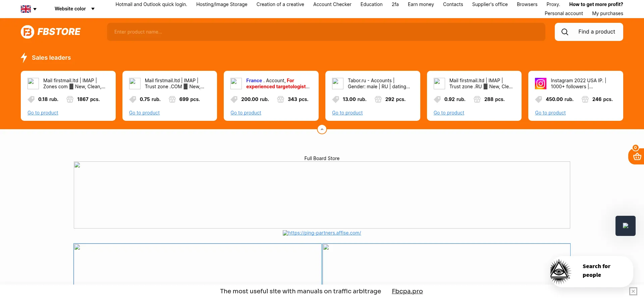Focus the Enter product name search field
The height and width of the screenshot is (298, 644).
[x=326, y=32]
